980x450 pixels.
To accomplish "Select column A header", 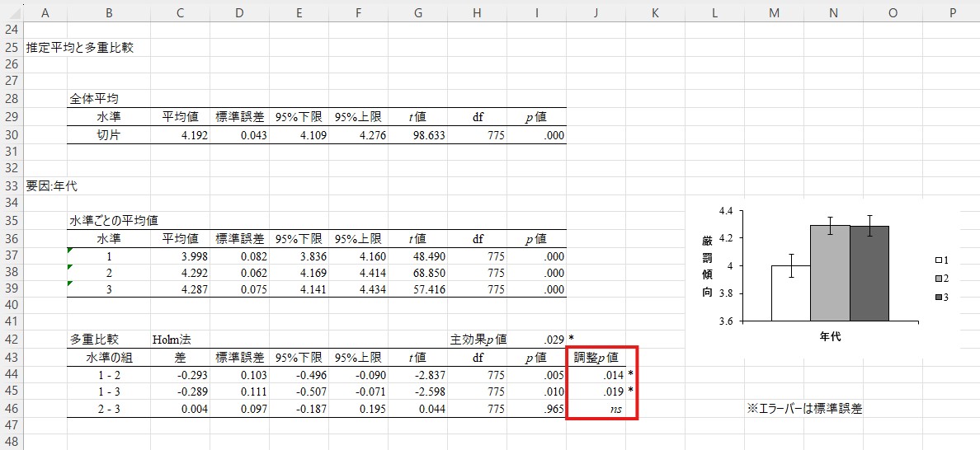I will [44, 12].
